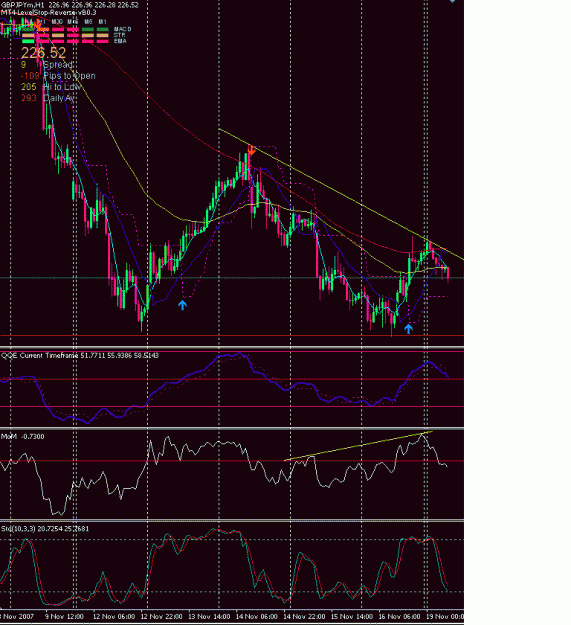The height and width of the screenshot is (625, 571).
Task: Select the yellow descending trendline on price chart
Action: (341, 194)
